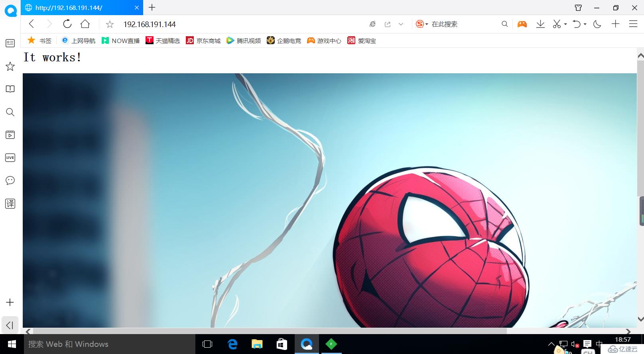The width and height of the screenshot is (644, 354).
Task: Open the sidebar translate icon
Action: 10,203
